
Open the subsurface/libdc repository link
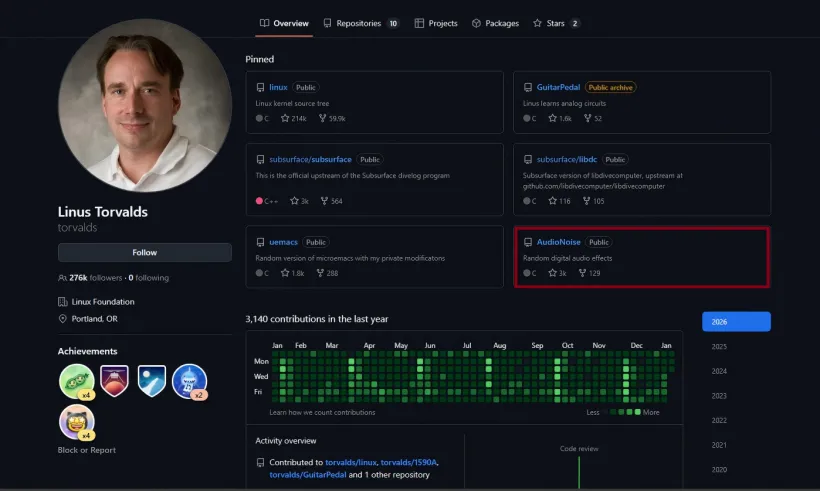click(x=566, y=159)
